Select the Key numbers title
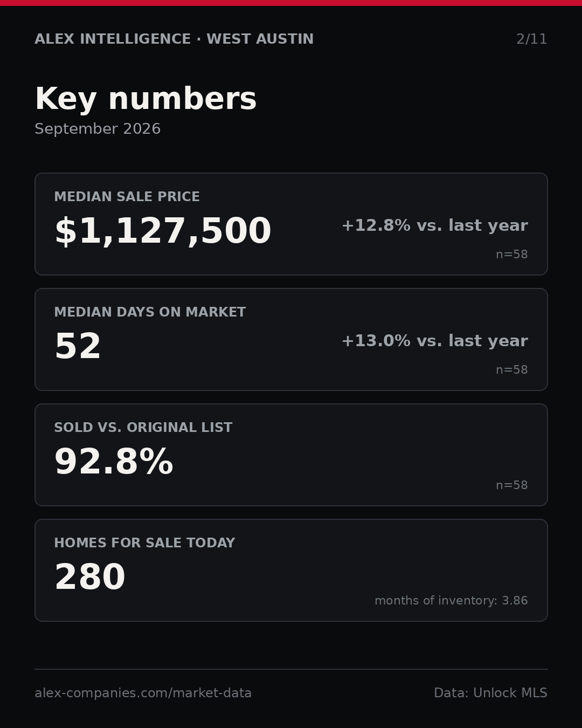 146,99
